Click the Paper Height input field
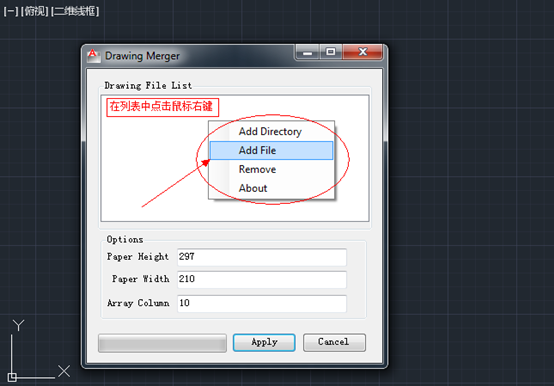Image resolution: width=554 pixels, height=386 pixels. pyautogui.click(x=261, y=257)
